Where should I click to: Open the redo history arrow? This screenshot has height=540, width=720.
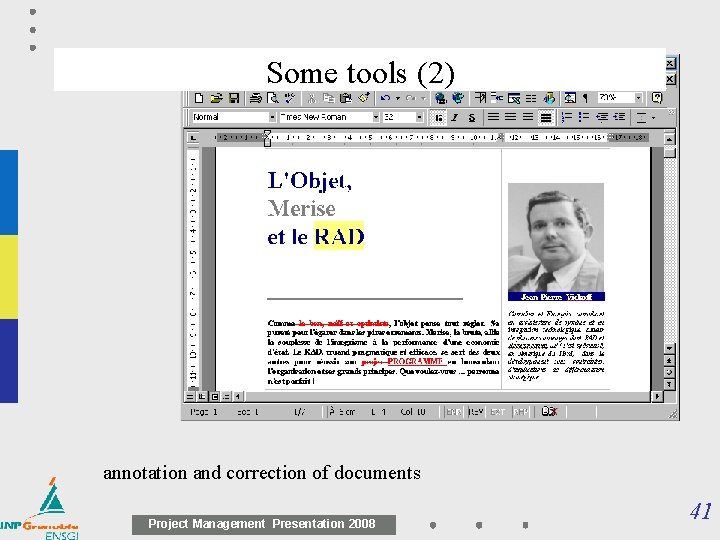pyautogui.click(x=423, y=98)
